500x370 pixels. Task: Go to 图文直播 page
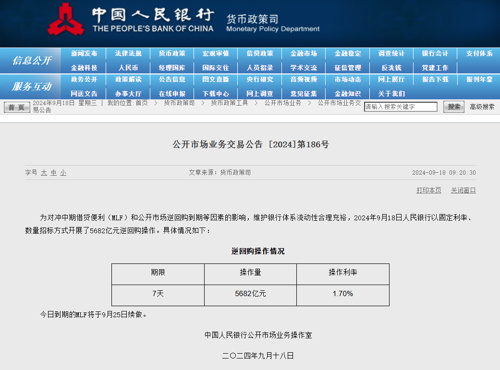pos(216,79)
